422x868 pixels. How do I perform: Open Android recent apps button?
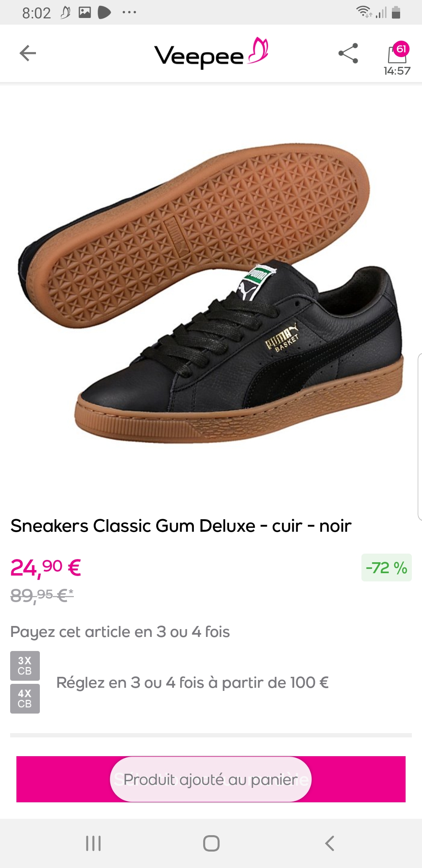point(93,843)
